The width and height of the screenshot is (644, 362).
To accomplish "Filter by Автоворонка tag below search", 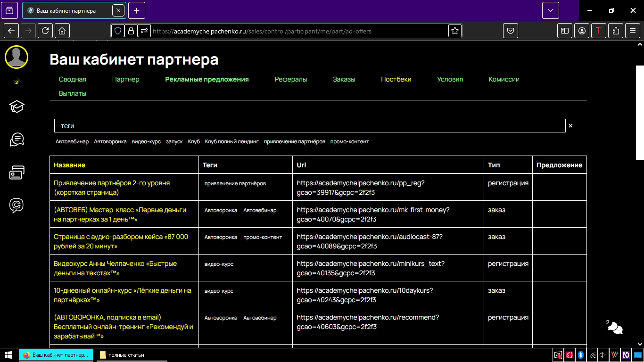I will click(x=110, y=141).
